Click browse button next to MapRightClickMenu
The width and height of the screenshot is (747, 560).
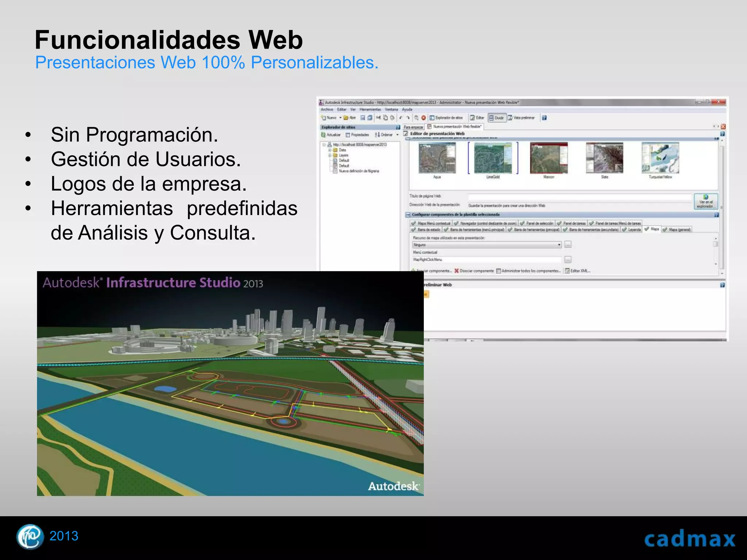pyautogui.click(x=568, y=259)
